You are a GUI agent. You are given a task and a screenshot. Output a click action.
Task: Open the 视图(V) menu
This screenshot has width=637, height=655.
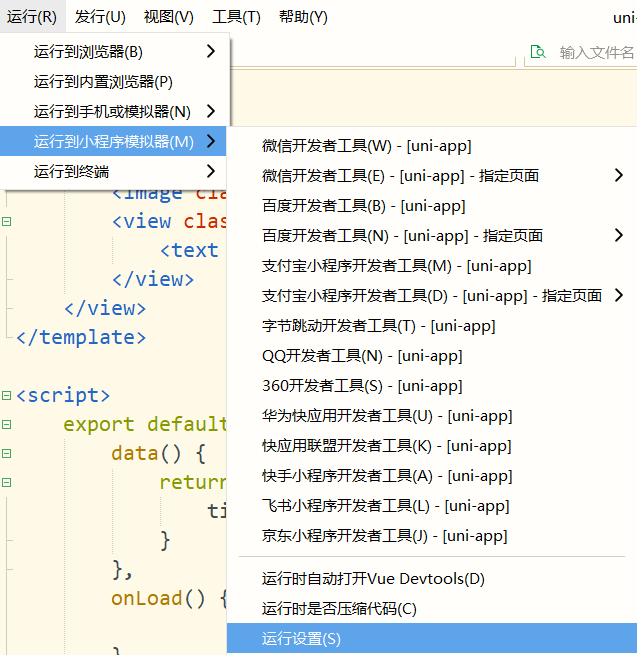pyautogui.click(x=169, y=17)
